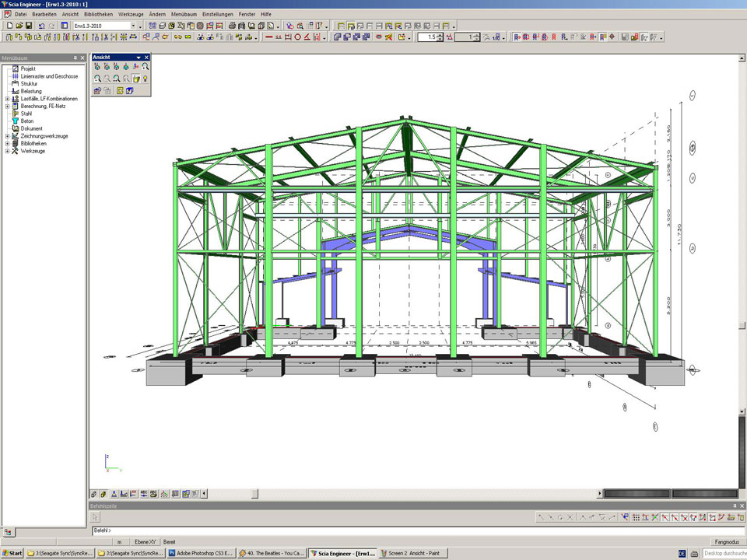Create a new file with blank page icon

9,26
